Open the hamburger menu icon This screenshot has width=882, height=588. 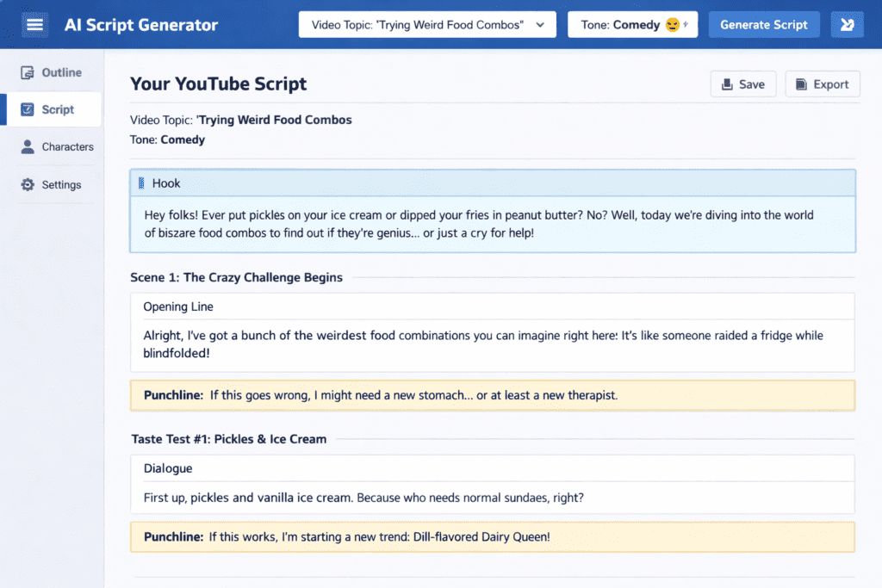[34, 25]
